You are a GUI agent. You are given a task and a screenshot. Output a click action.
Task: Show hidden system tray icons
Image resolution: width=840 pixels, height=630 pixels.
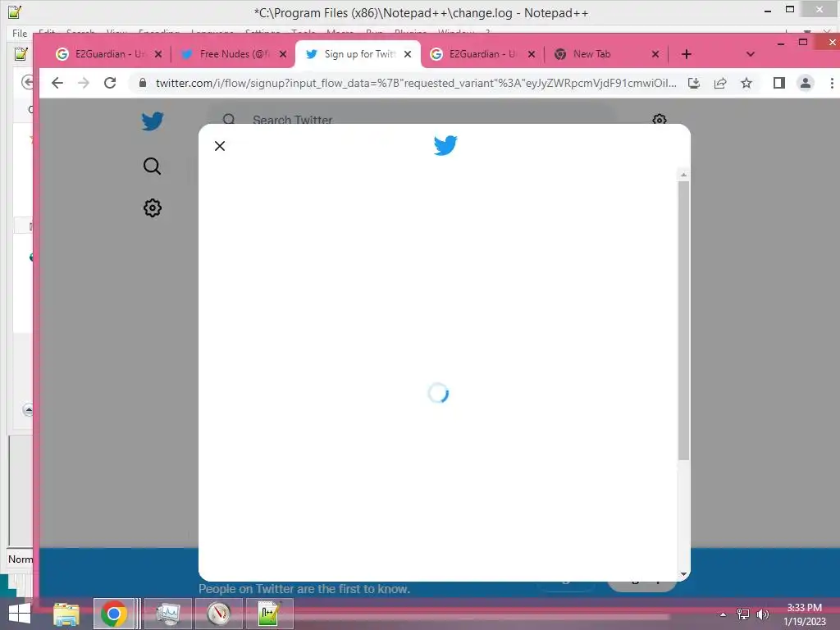pyautogui.click(x=723, y=614)
